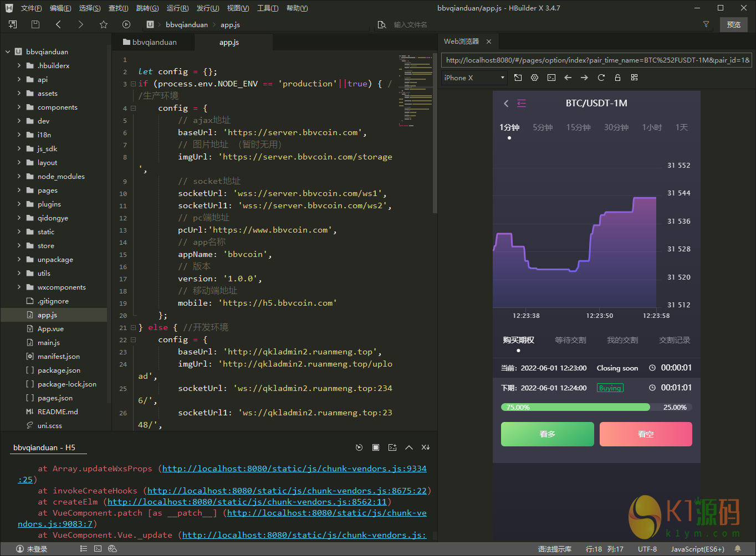This screenshot has width=756, height=556.
Task: Fold the if-block at line 3
Action: click(133, 84)
